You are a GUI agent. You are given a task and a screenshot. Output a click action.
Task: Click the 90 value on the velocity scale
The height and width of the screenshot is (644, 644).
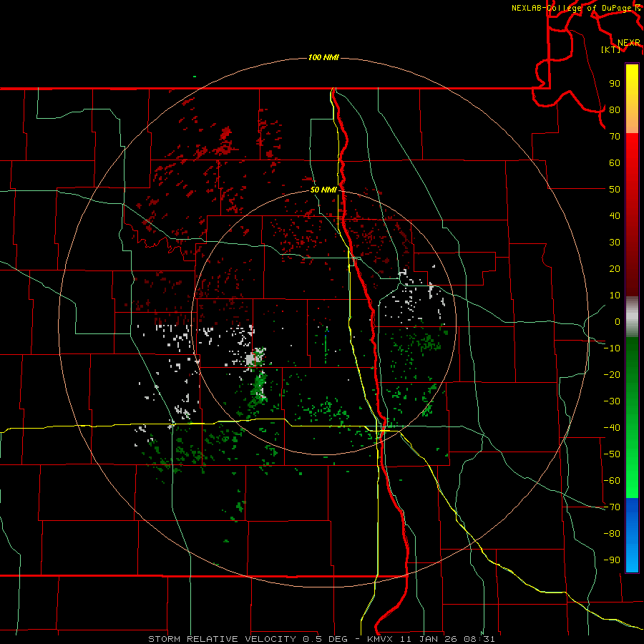point(615,84)
